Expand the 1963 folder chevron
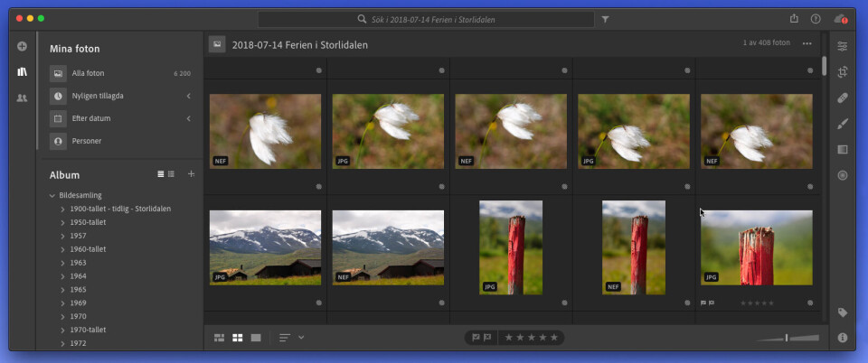The width and height of the screenshot is (868, 363). point(63,263)
